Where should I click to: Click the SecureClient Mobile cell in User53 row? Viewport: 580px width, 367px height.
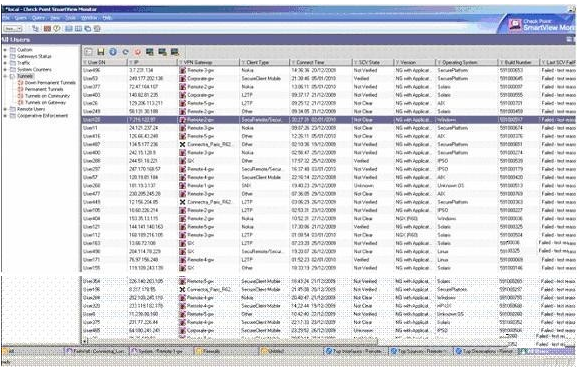[264, 78]
